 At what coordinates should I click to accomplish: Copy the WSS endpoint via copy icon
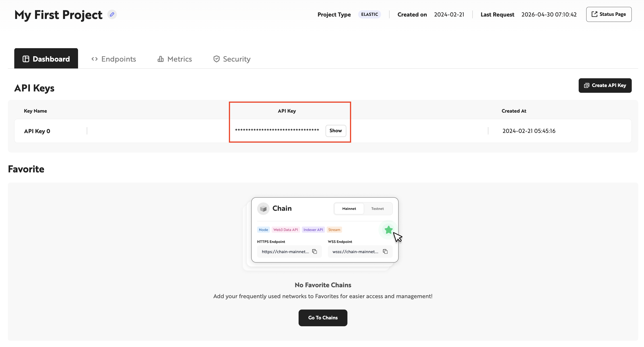point(385,252)
